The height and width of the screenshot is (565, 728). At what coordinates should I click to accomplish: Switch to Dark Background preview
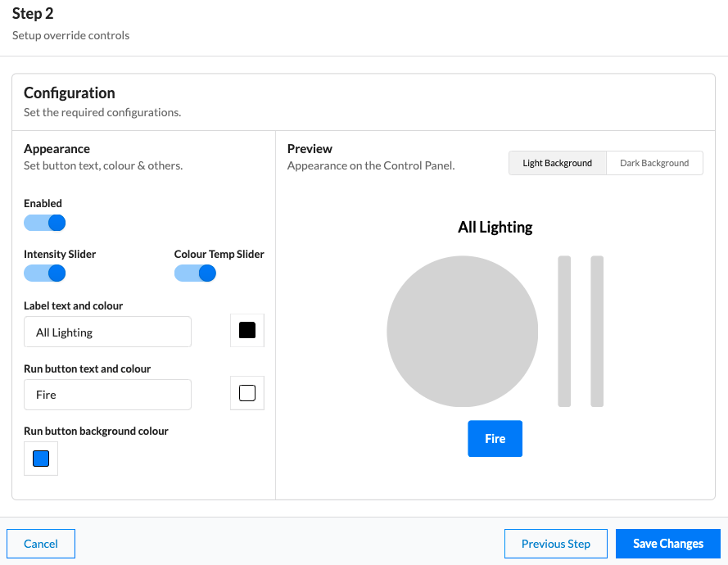(x=654, y=163)
